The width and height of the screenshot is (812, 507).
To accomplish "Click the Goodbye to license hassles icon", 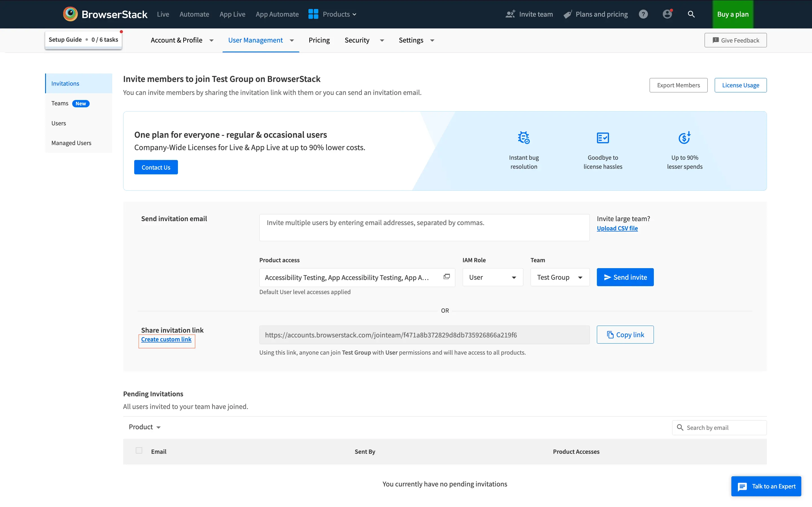I will click(602, 138).
